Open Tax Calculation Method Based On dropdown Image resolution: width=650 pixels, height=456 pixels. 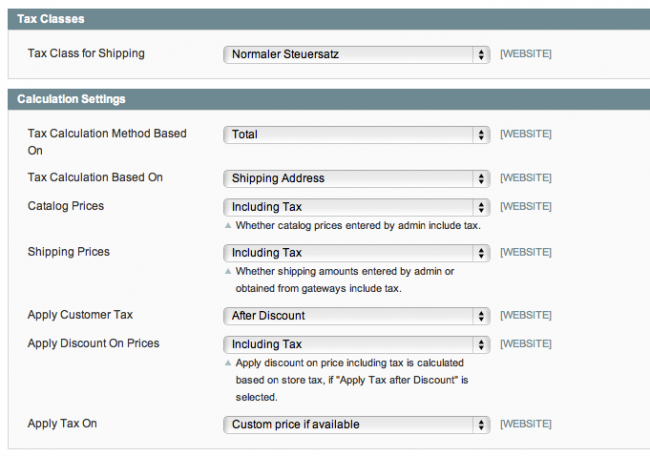point(356,133)
